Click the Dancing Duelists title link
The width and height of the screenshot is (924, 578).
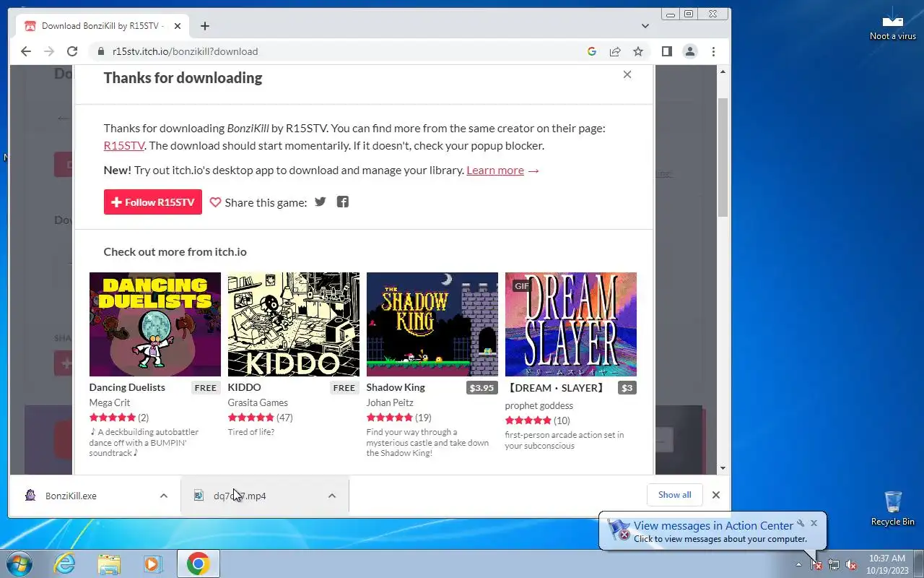click(127, 387)
